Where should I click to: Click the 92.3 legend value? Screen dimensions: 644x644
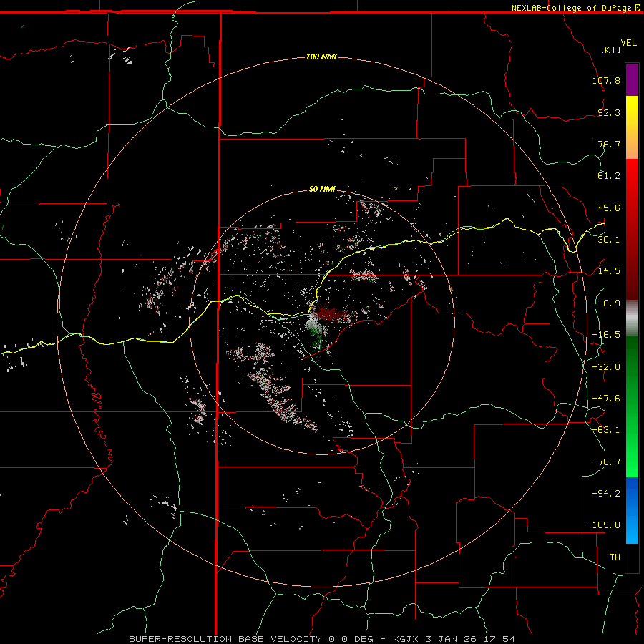[x=609, y=112]
